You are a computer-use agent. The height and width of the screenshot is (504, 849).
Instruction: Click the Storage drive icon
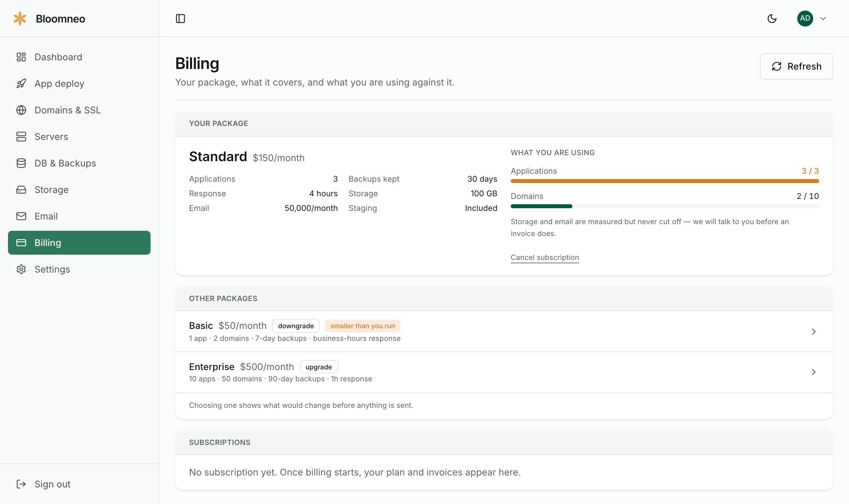coord(21,190)
